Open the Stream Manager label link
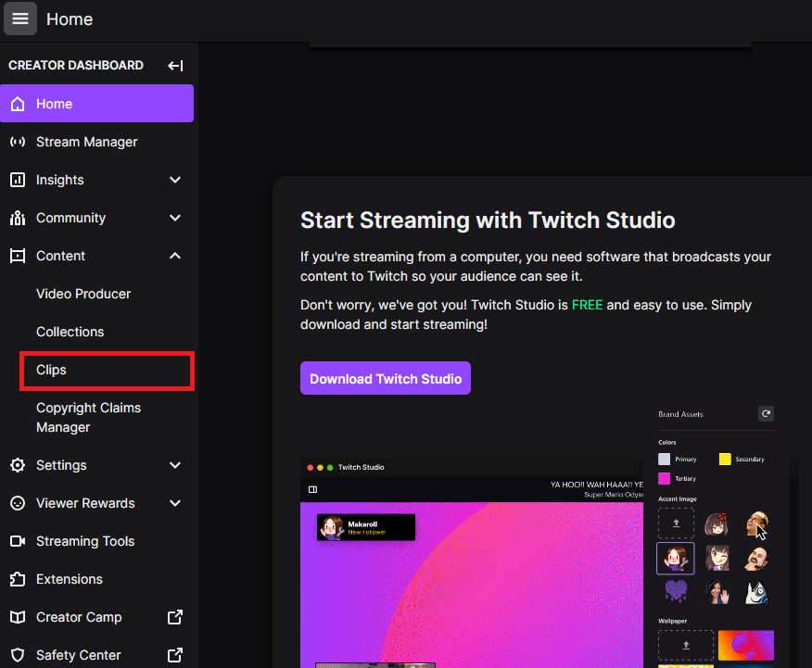This screenshot has height=668, width=812. (87, 142)
